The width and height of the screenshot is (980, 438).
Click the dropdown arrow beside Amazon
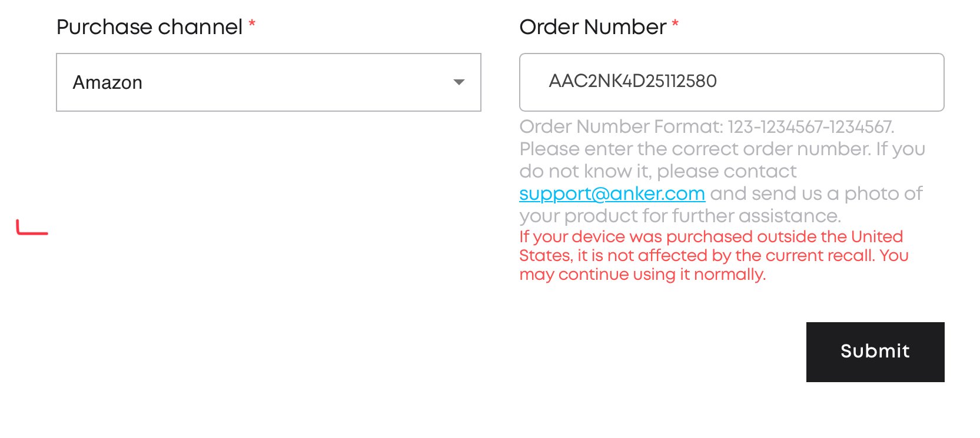coord(459,82)
